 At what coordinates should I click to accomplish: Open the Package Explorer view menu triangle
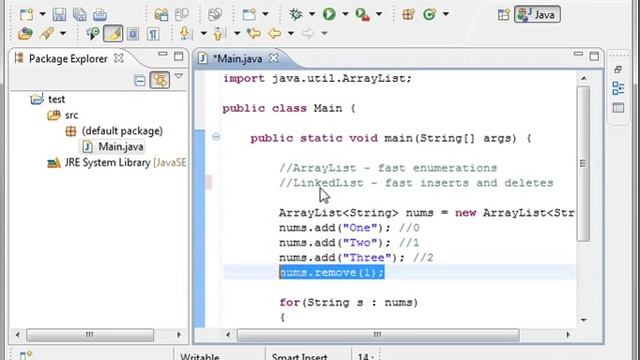pos(179,76)
